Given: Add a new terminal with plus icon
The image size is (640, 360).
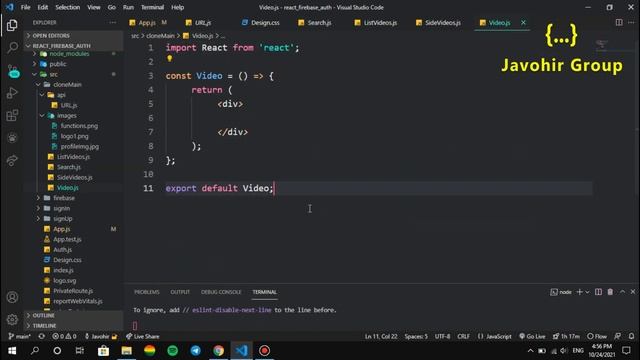Looking at the screenshot, I should [x=579, y=292].
